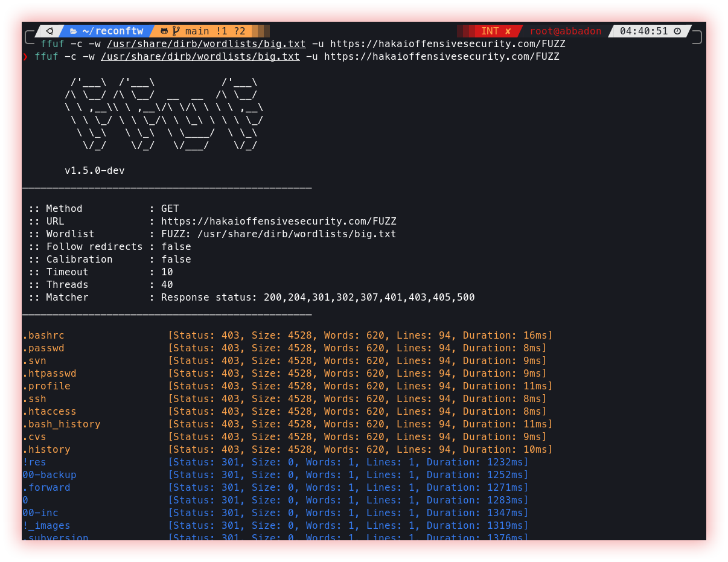This screenshot has width=728, height=562.
Task: Select the 00-backup result entry
Action: click(275, 475)
